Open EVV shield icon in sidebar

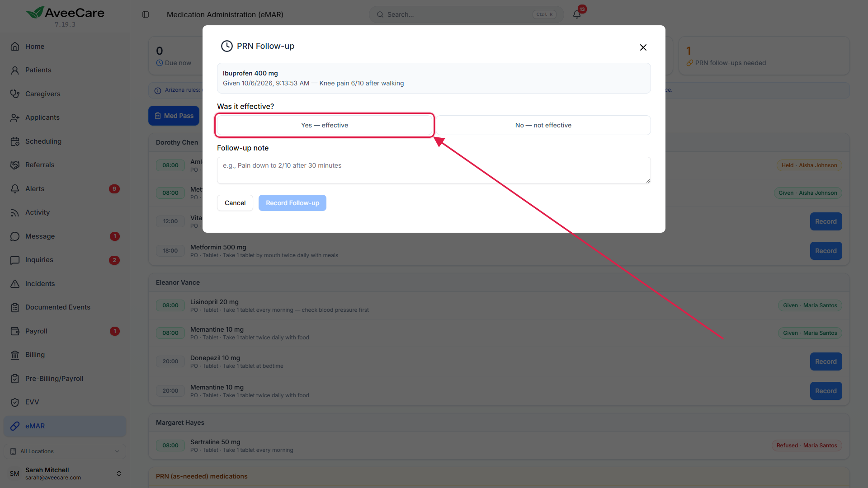coord(15,402)
